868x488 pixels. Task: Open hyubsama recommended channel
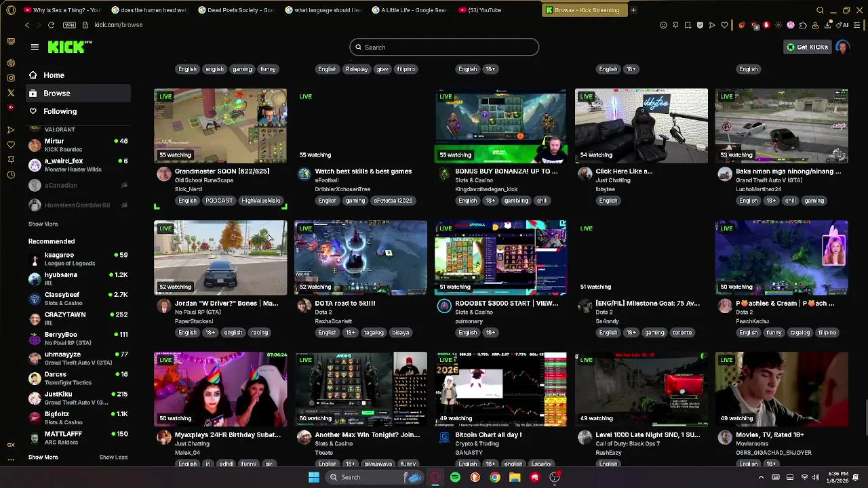[79, 279]
